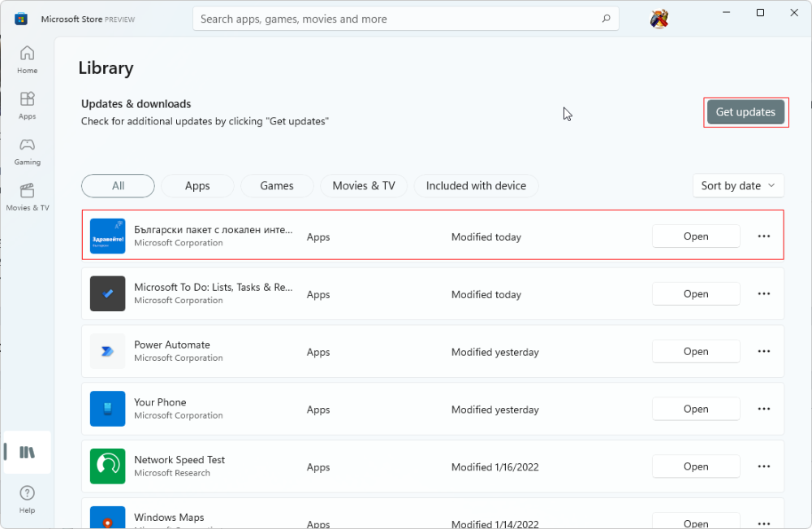Open Windows Maps app
The height and width of the screenshot is (529, 812).
coord(696,521)
